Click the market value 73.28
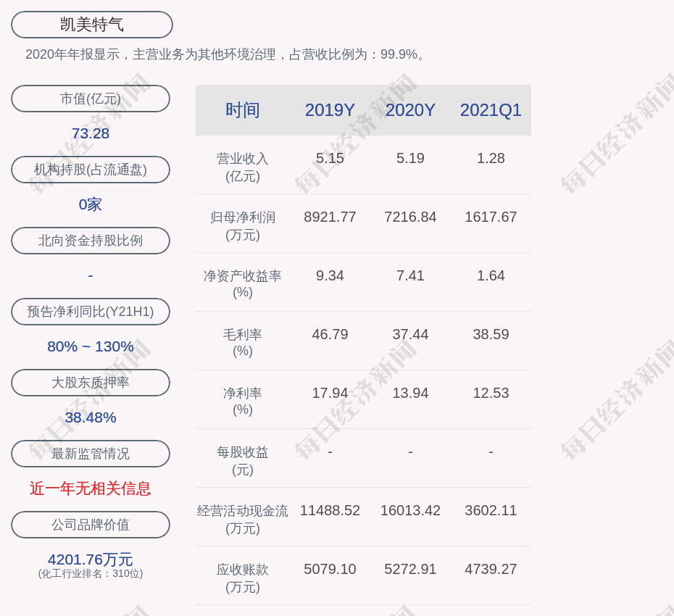This screenshot has width=674, height=616. click(91, 133)
